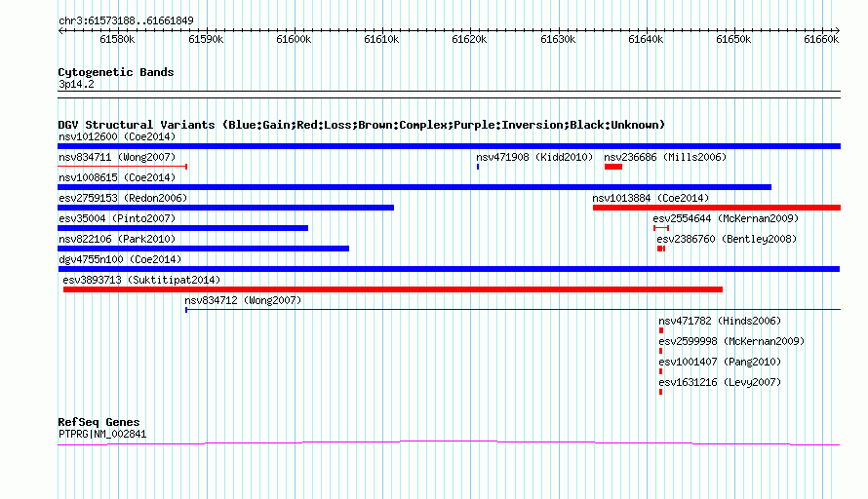
Task: Click the small red esv2386760 marker
Action: [661, 249]
